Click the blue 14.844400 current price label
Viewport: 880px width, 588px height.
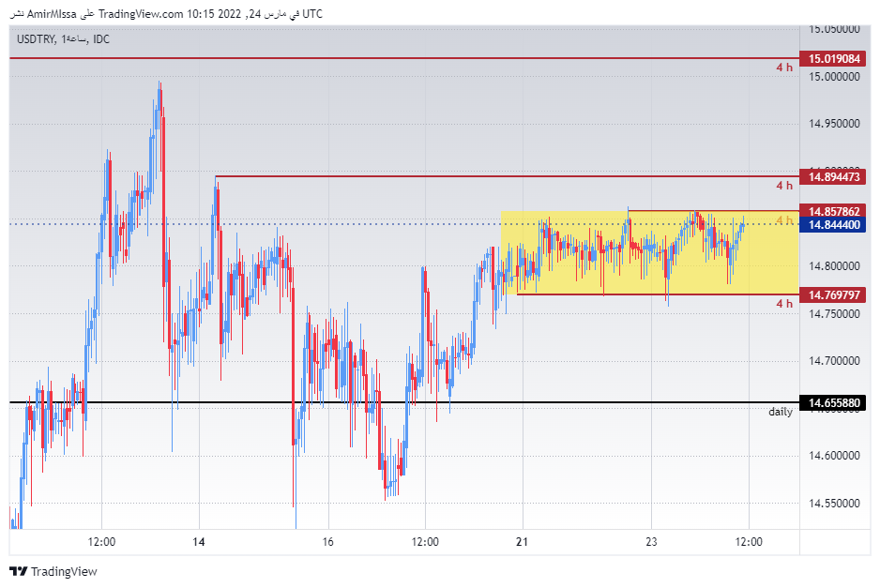click(x=833, y=226)
